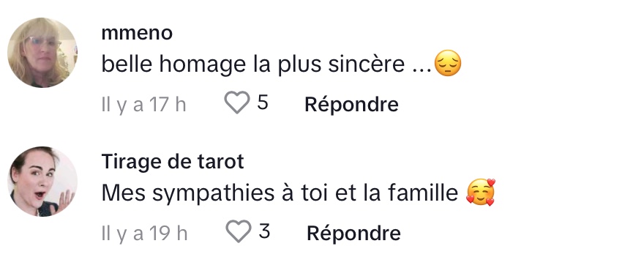This screenshot has width=644, height=268.
Task: Open Tirage de tarot's profile picture
Action: [x=42, y=182]
